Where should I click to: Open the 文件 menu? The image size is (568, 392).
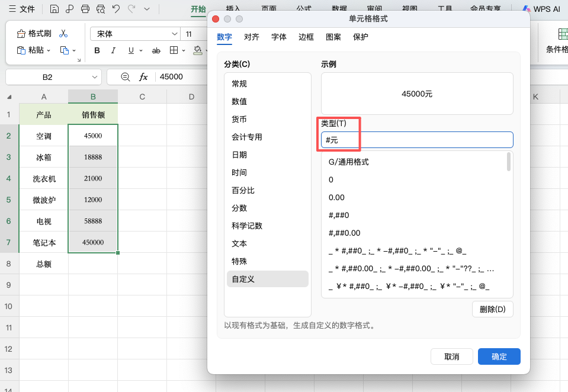point(22,9)
